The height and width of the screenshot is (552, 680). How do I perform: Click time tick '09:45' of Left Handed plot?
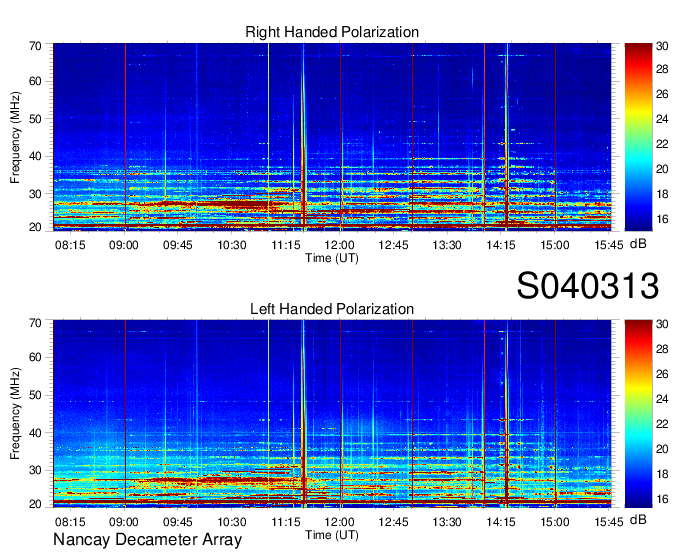pyautogui.click(x=177, y=522)
